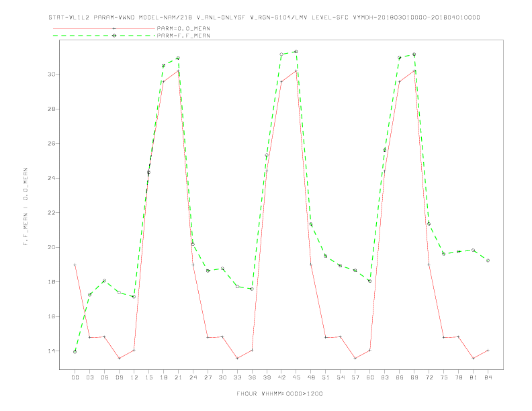Select the LEVEL=SFC title text
Viewport: 532px width, 411px height.
coord(330,17)
